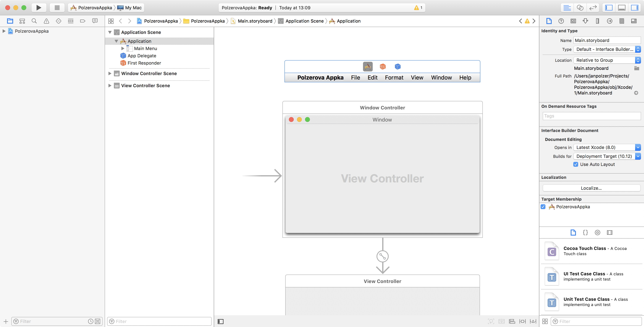
Task: Show media library
Action: [x=610, y=233]
